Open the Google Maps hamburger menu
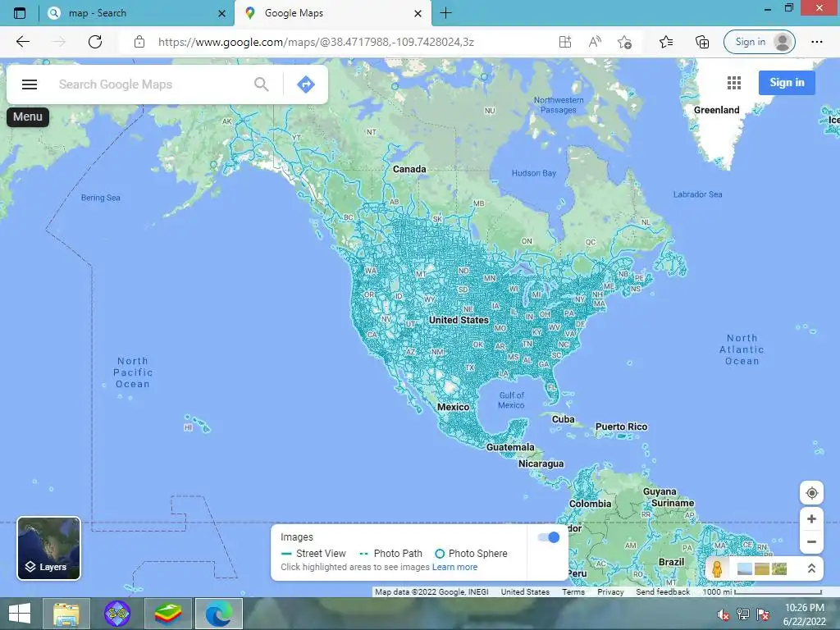 [x=30, y=84]
